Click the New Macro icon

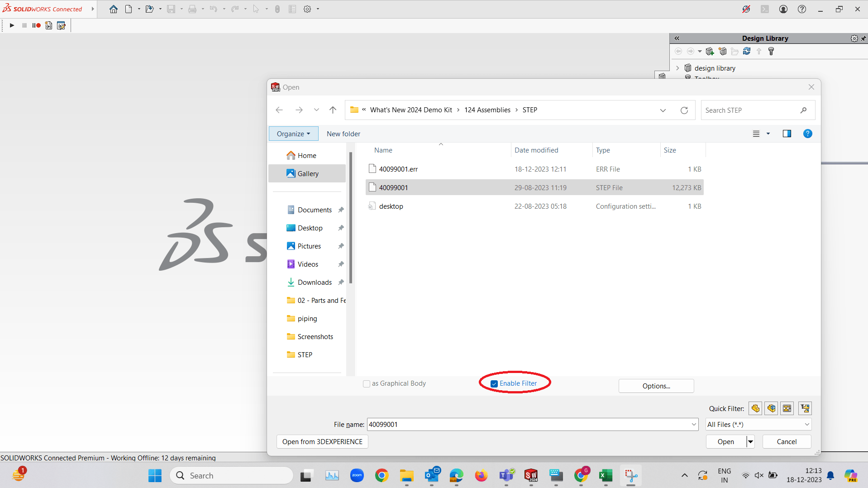(49, 25)
